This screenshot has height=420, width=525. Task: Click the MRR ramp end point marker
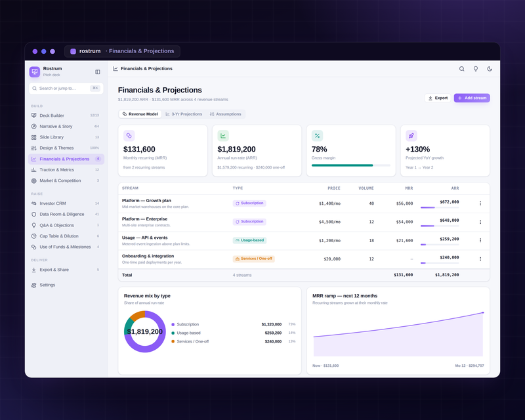pyautogui.click(x=482, y=312)
